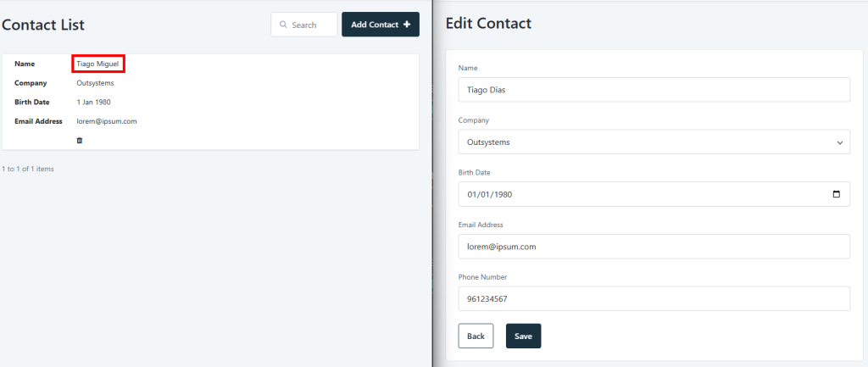868x367 pixels.
Task: Click the Contact List heading
Action: tap(43, 25)
